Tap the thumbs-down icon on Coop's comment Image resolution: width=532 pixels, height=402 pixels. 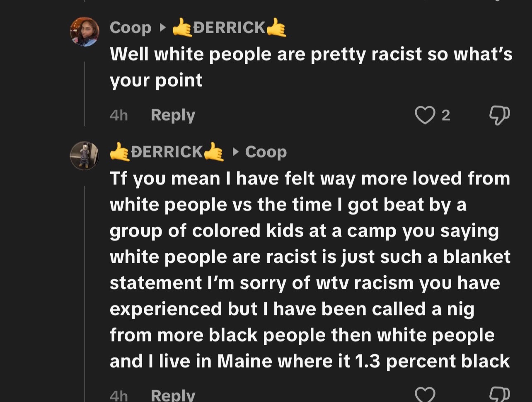tap(499, 115)
